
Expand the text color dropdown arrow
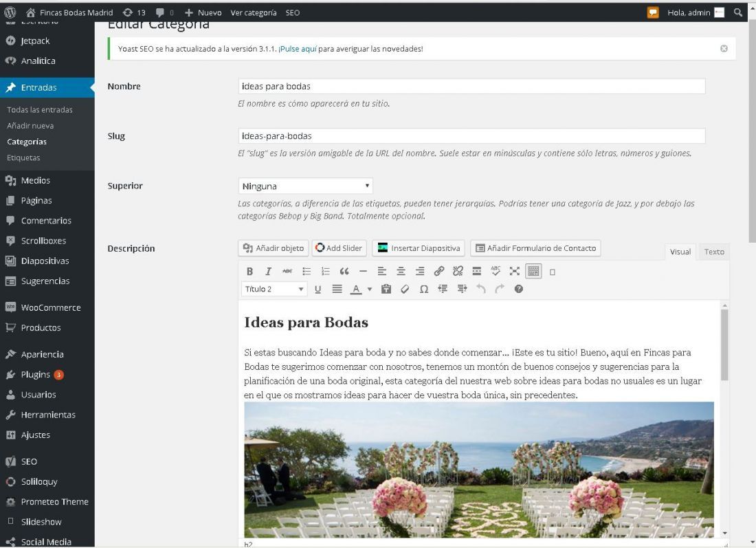[370, 289]
